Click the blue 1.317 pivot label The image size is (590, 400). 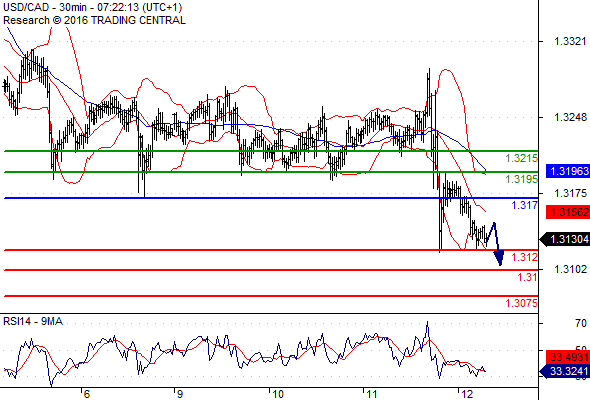(525, 205)
